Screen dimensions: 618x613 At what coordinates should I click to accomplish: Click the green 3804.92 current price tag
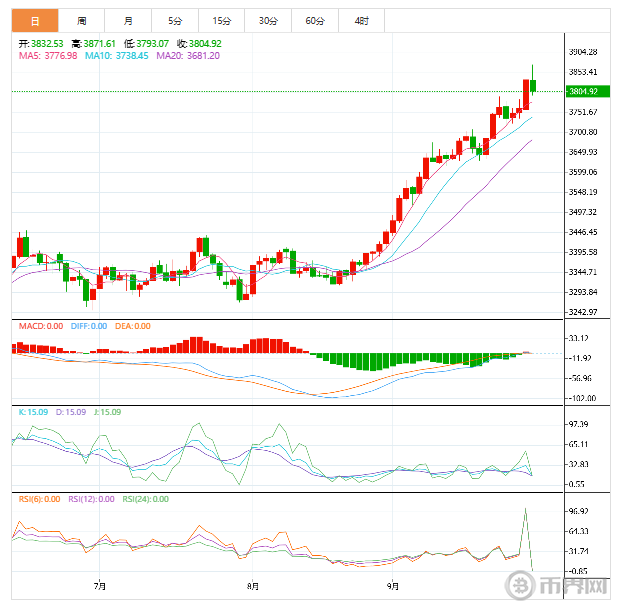click(x=582, y=91)
